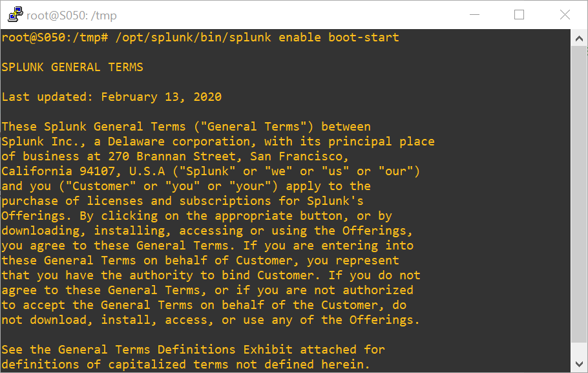Image resolution: width=588 pixels, height=373 pixels.
Task: Click the scrollbar track below the thumb
Action: tap(579, 349)
